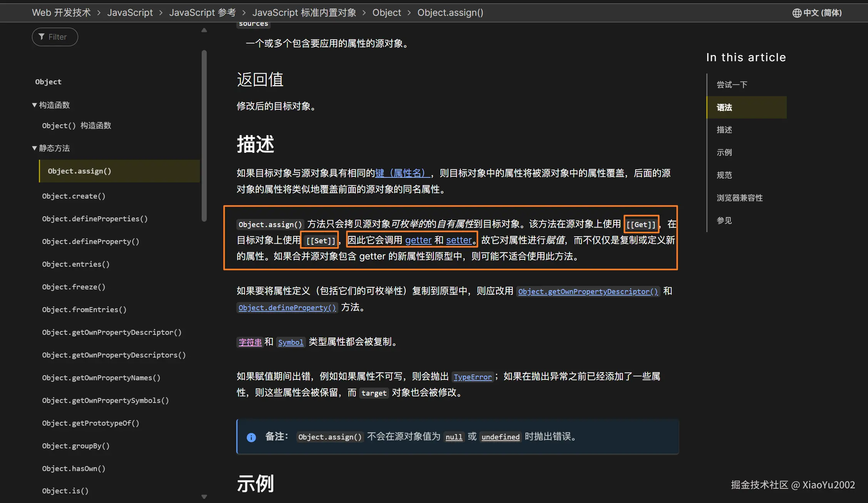Screen dimensions: 868x503
Task: Open the Symbol reference link
Action: click(291, 342)
